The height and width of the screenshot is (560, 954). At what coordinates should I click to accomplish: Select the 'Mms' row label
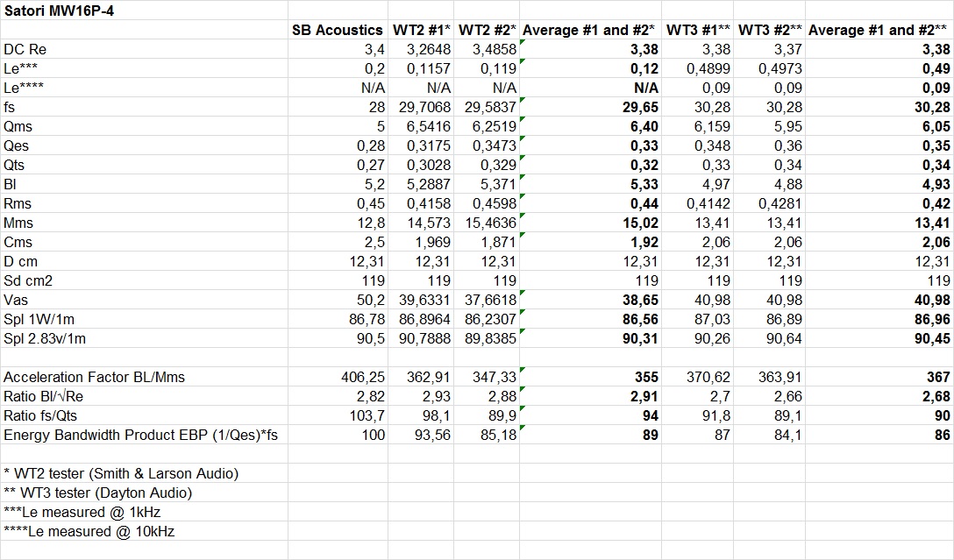point(18,223)
